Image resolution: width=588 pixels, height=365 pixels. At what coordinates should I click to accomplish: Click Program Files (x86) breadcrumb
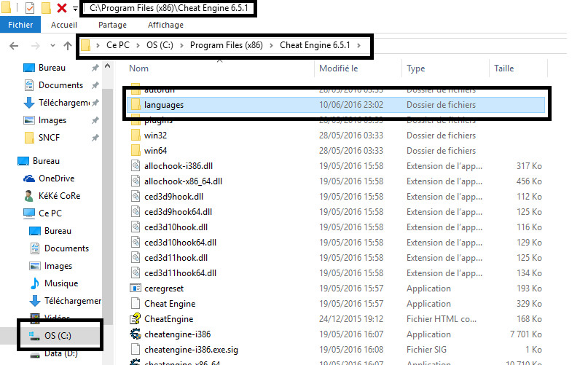(226, 45)
